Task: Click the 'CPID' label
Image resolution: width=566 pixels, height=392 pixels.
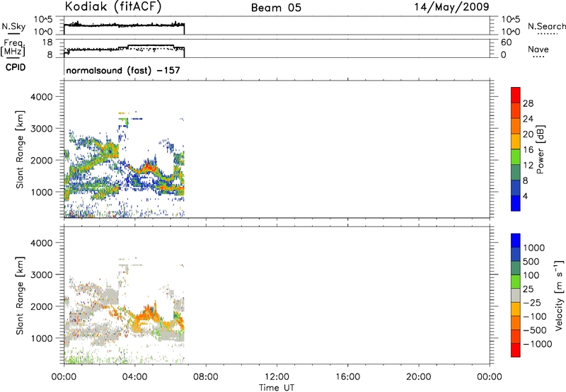Action: (x=16, y=67)
